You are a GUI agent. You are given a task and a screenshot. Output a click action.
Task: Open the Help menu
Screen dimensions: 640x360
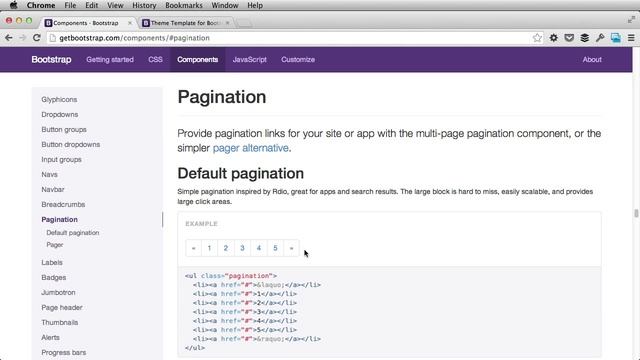click(255, 5)
